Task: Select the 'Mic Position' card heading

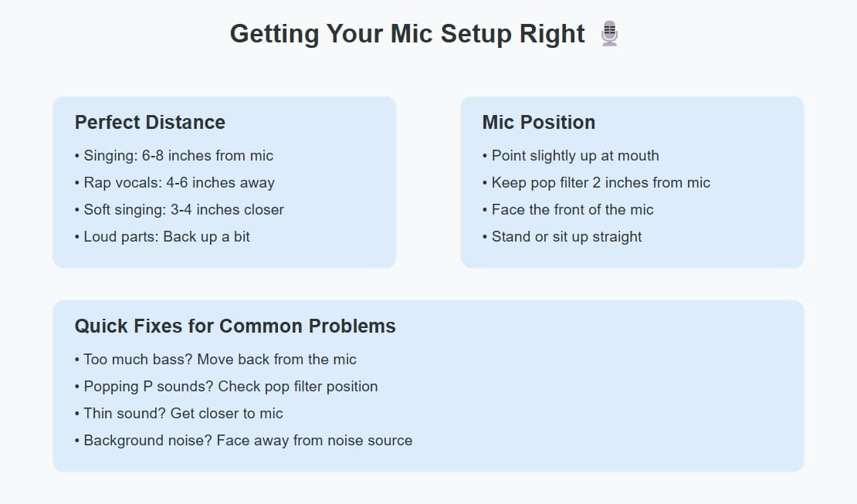Action: 538,123
